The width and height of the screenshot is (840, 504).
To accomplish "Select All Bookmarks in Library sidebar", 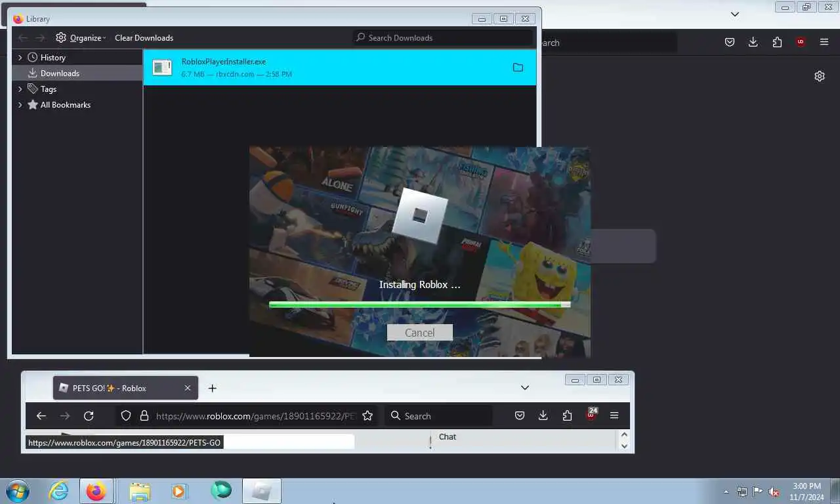I will coord(65,104).
